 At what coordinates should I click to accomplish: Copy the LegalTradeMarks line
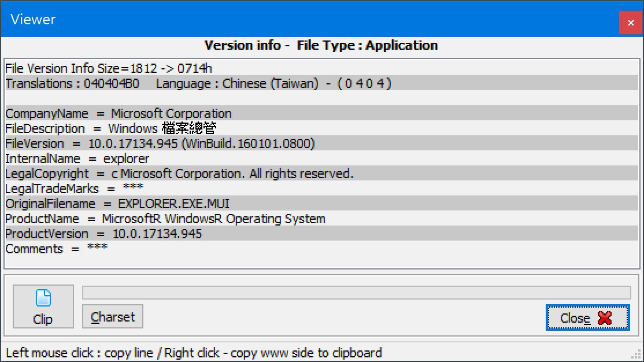click(x=322, y=188)
